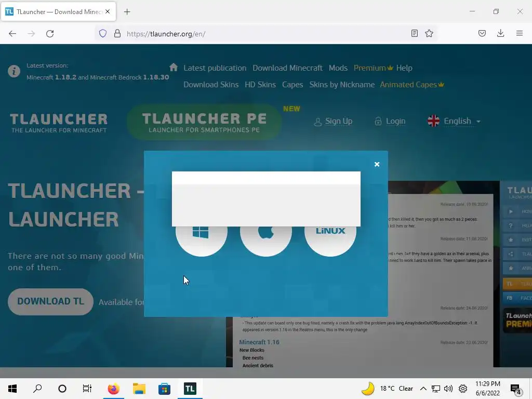Close the download popup with the X
532x399 pixels.
click(377, 164)
